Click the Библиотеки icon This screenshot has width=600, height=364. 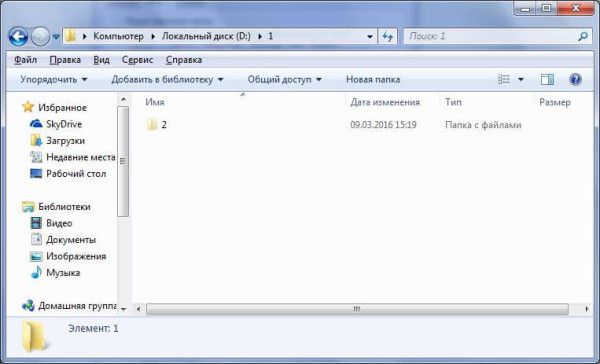click(28, 207)
